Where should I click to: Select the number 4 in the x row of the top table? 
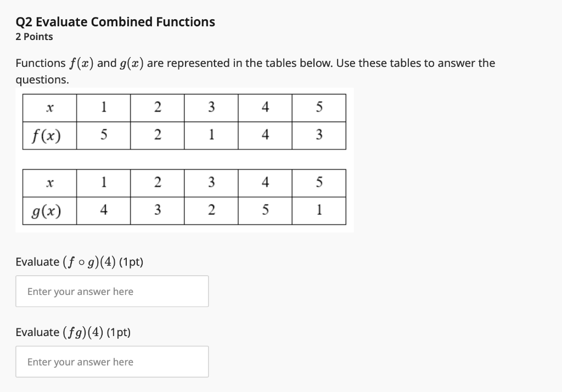pos(265,107)
